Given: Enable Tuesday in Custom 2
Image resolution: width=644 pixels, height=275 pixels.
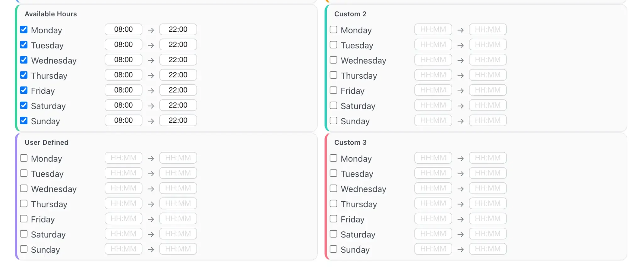Looking at the screenshot, I should tap(333, 44).
